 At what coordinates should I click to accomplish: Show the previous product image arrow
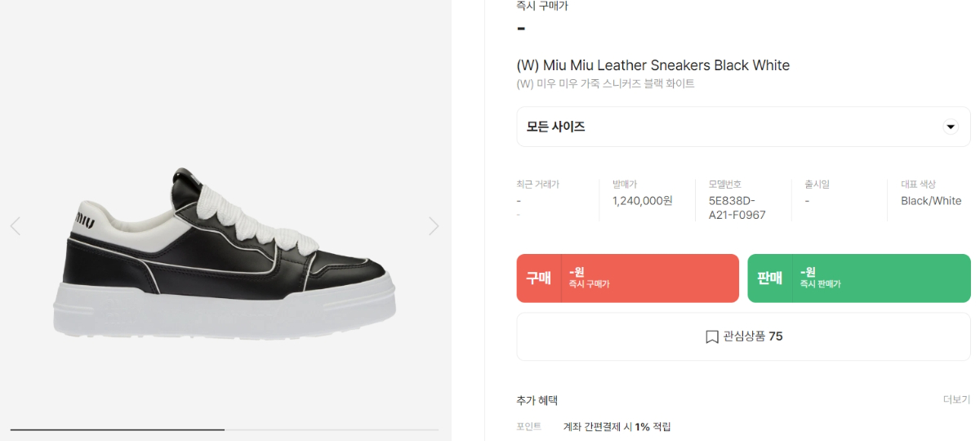16,226
